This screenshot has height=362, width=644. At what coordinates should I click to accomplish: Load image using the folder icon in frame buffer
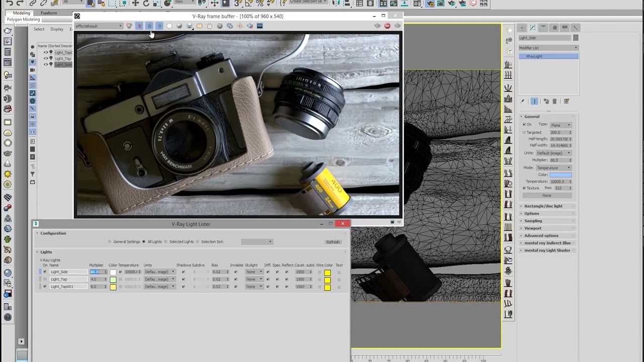[200, 26]
